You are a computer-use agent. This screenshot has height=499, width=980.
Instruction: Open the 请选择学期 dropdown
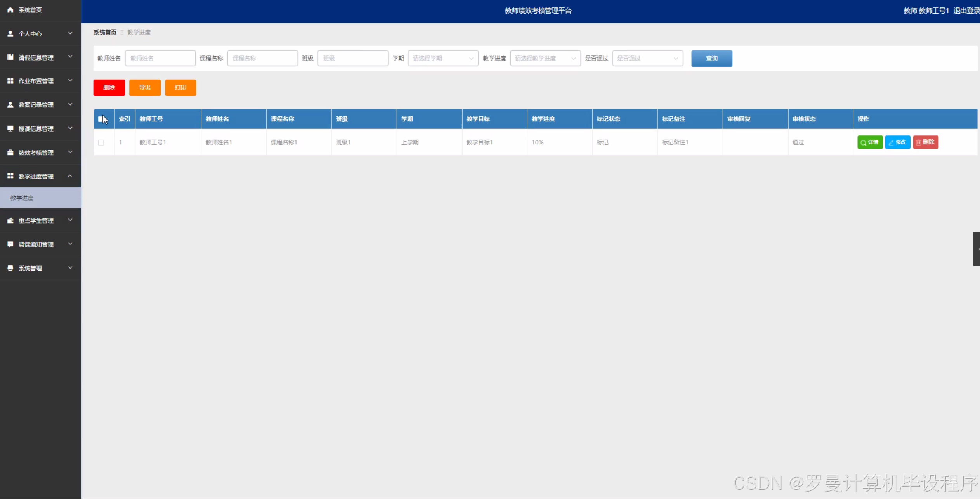click(x=443, y=58)
